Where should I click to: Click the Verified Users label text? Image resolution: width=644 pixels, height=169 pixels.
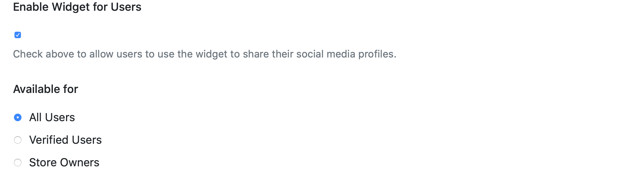click(65, 140)
